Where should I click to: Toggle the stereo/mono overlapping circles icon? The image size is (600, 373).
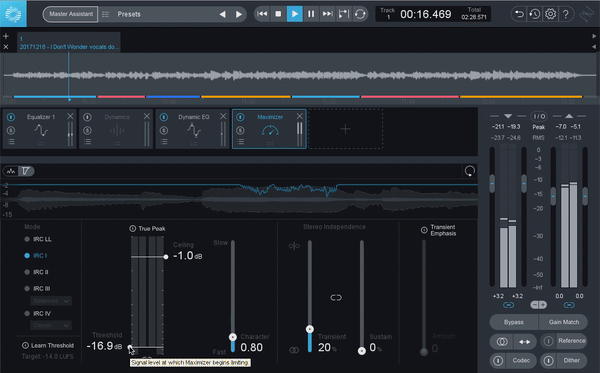click(x=502, y=341)
